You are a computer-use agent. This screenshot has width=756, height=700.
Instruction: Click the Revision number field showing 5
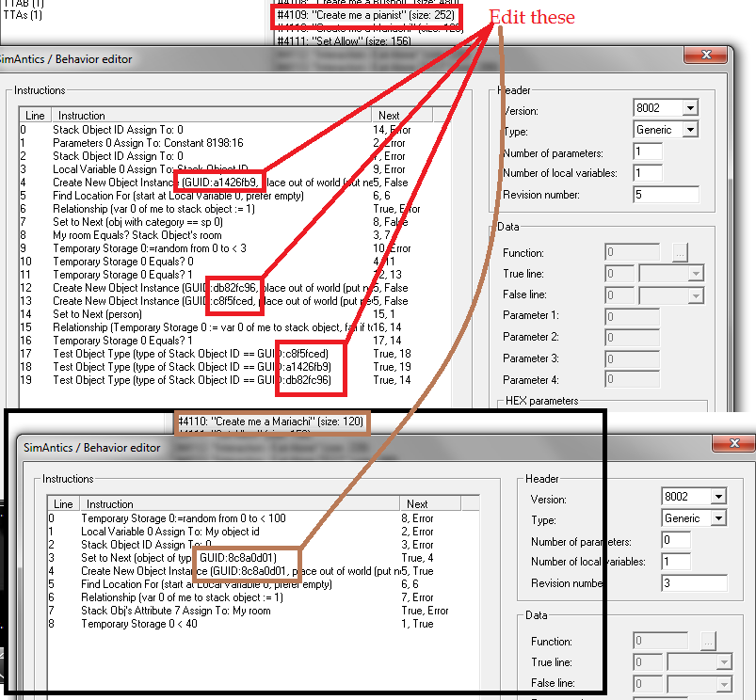tap(666, 195)
